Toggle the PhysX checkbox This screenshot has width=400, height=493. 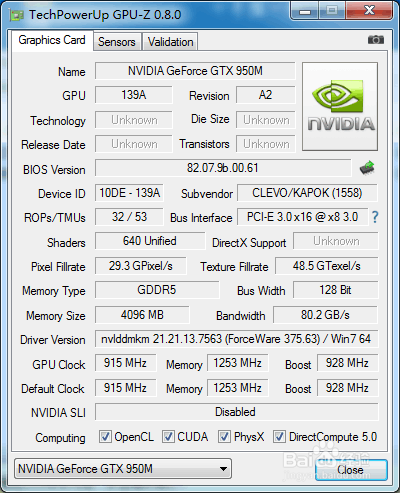click(x=224, y=437)
